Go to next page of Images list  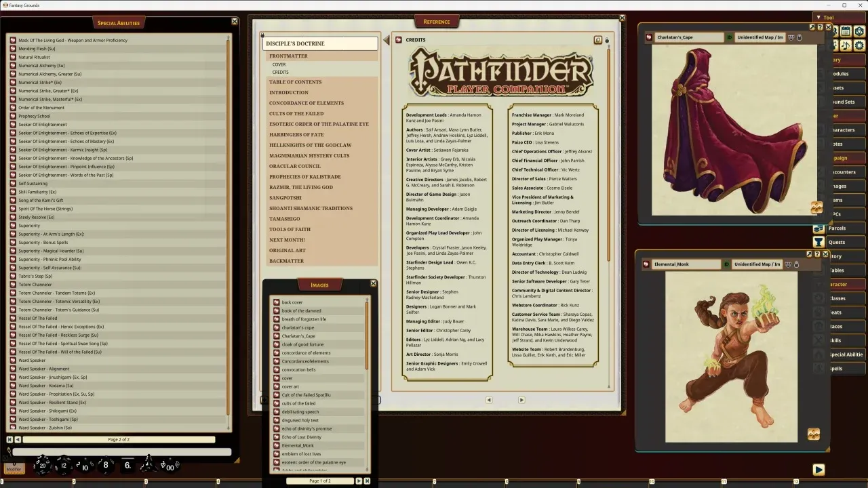click(359, 481)
